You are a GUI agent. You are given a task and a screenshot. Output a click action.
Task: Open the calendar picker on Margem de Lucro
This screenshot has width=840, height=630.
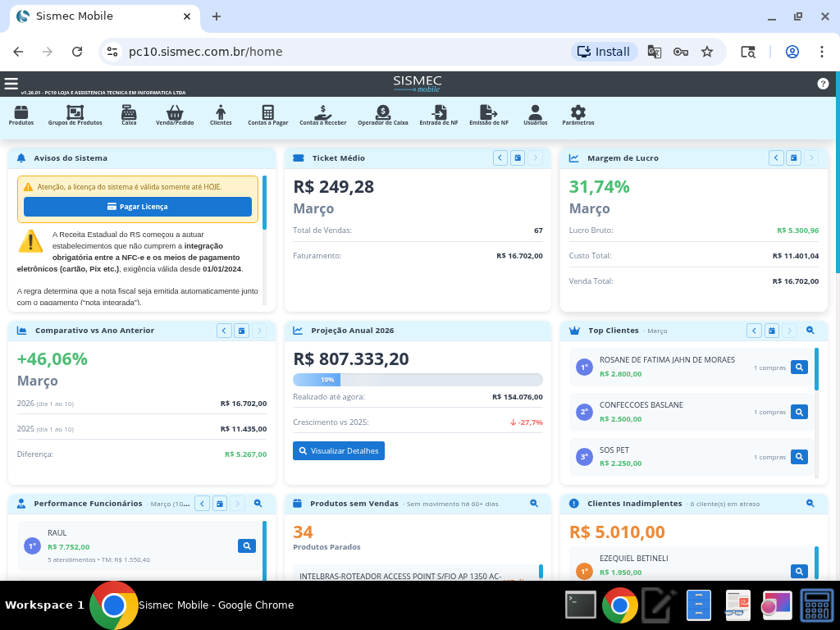tap(792, 157)
